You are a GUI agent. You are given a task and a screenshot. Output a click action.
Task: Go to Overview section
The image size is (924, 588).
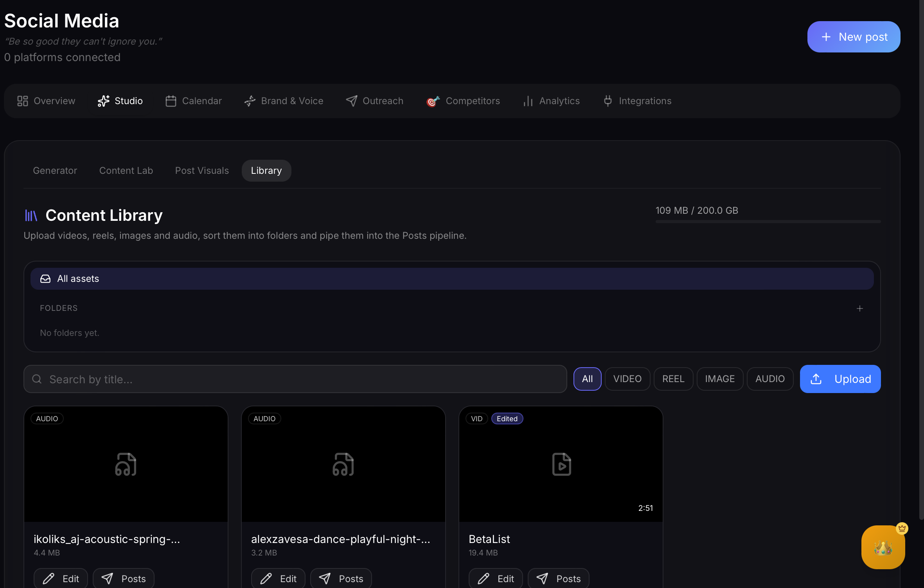46,101
